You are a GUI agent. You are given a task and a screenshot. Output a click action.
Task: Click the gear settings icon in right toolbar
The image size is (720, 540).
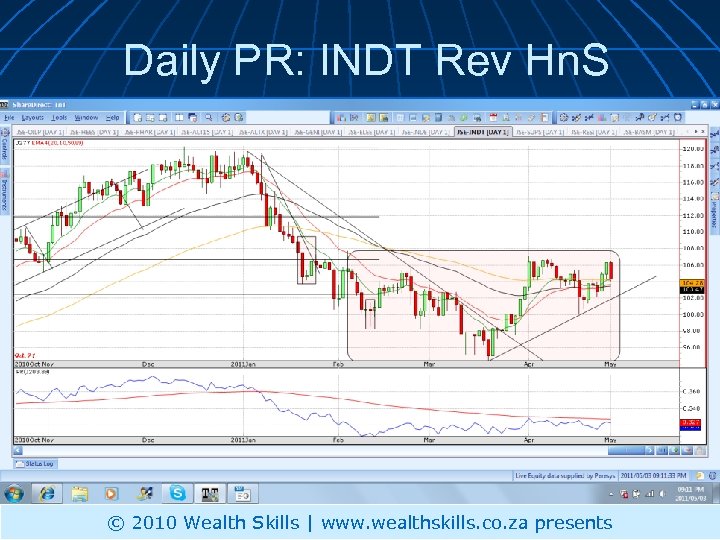564,118
